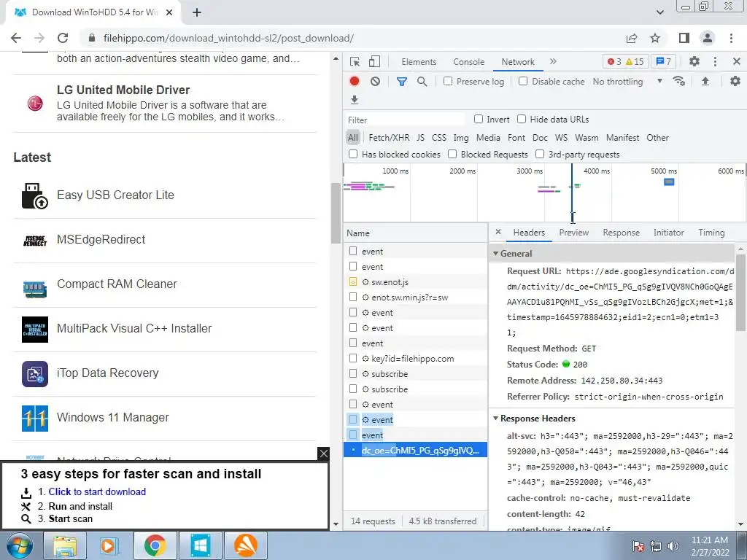Open Easy USB Creator Lite link
747x560 pixels.
point(115,195)
